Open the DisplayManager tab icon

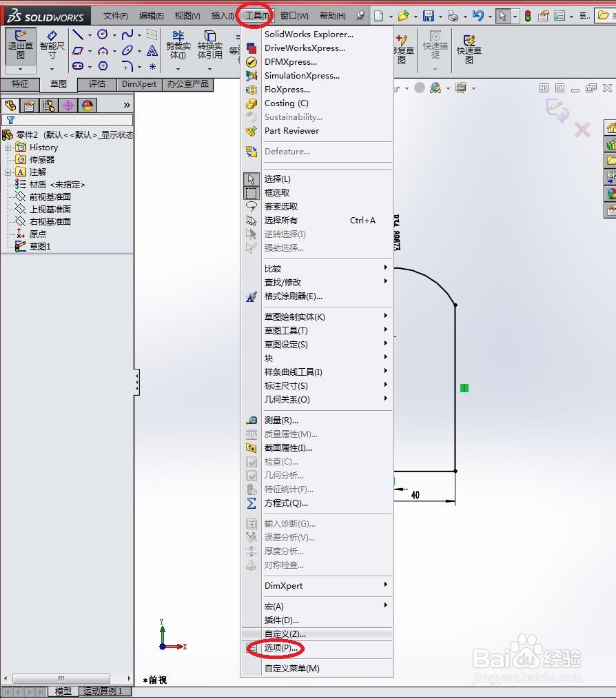88,105
